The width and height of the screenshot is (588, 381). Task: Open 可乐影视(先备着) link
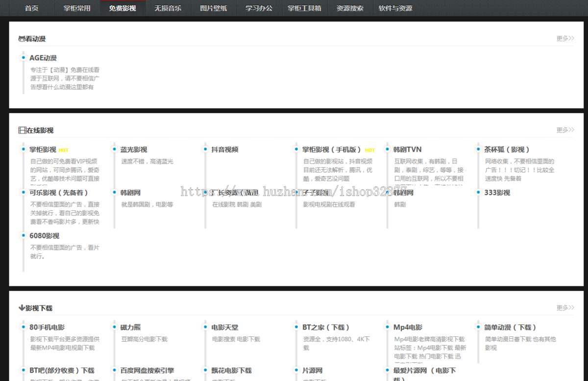pos(59,193)
